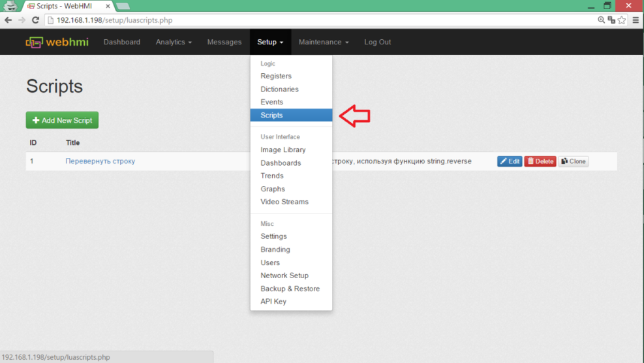Open a new browser tab
The width and height of the screenshot is (644, 363).
[x=123, y=6]
